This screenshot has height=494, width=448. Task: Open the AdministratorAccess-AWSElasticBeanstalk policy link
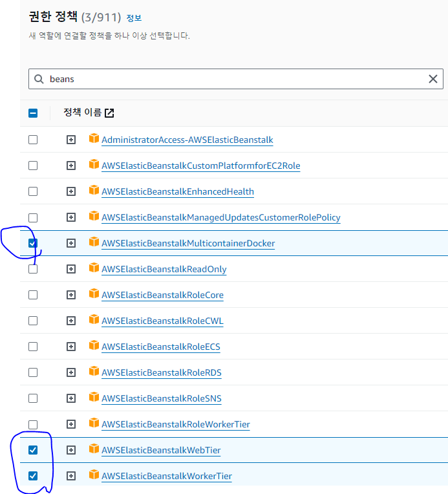(187, 140)
